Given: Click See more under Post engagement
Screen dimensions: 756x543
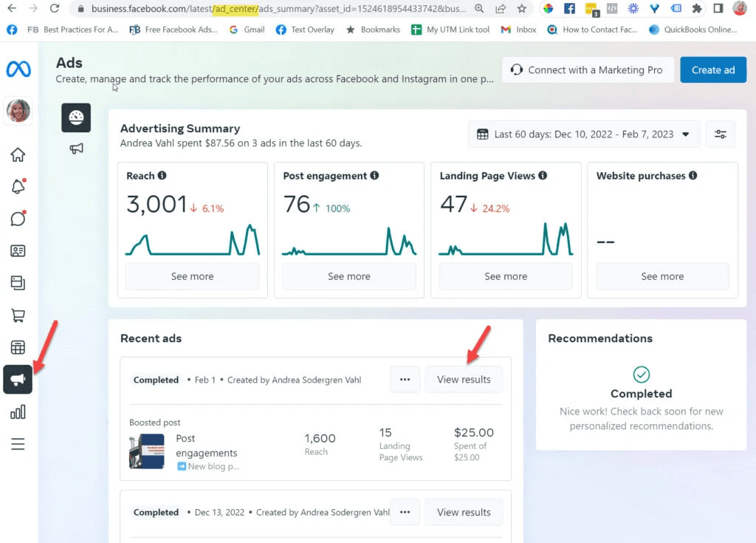Looking at the screenshot, I should click(349, 276).
